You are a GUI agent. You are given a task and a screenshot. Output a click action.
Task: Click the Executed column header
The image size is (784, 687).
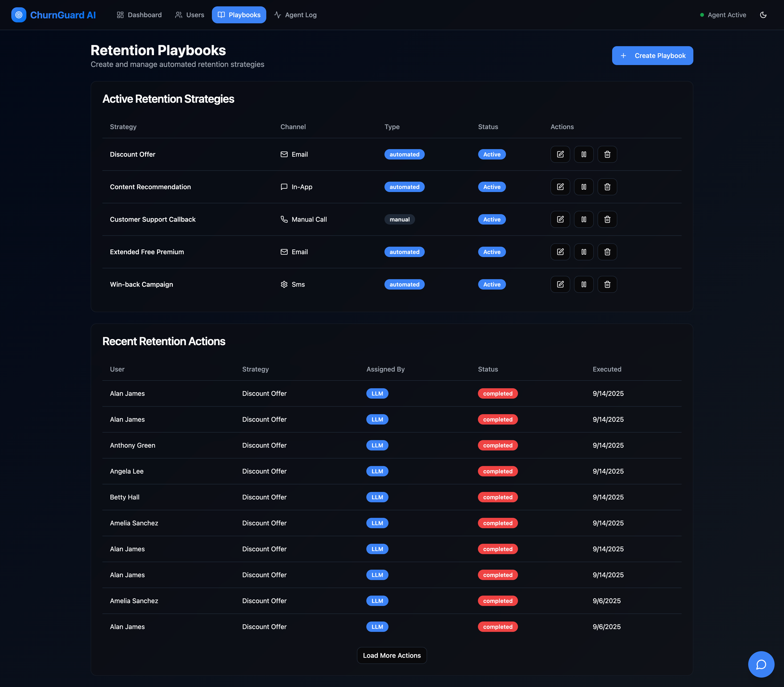606,369
